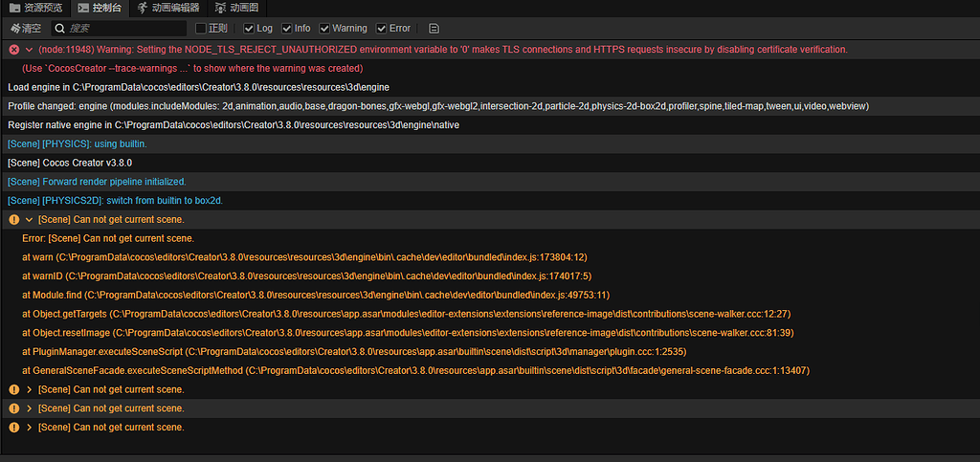980x462 pixels.
Task: Collapse the expanded Scene warning stack trace
Action: [30, 220]
